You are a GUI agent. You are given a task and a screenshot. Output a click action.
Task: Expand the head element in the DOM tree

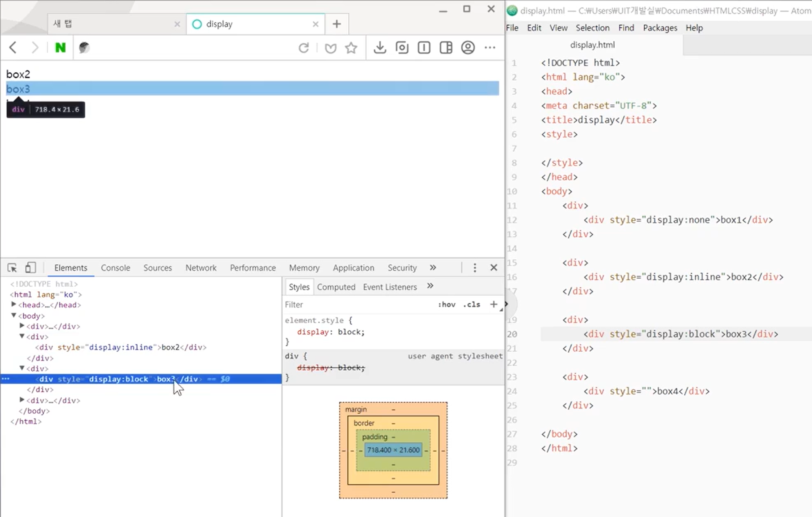tap(14, 304)
